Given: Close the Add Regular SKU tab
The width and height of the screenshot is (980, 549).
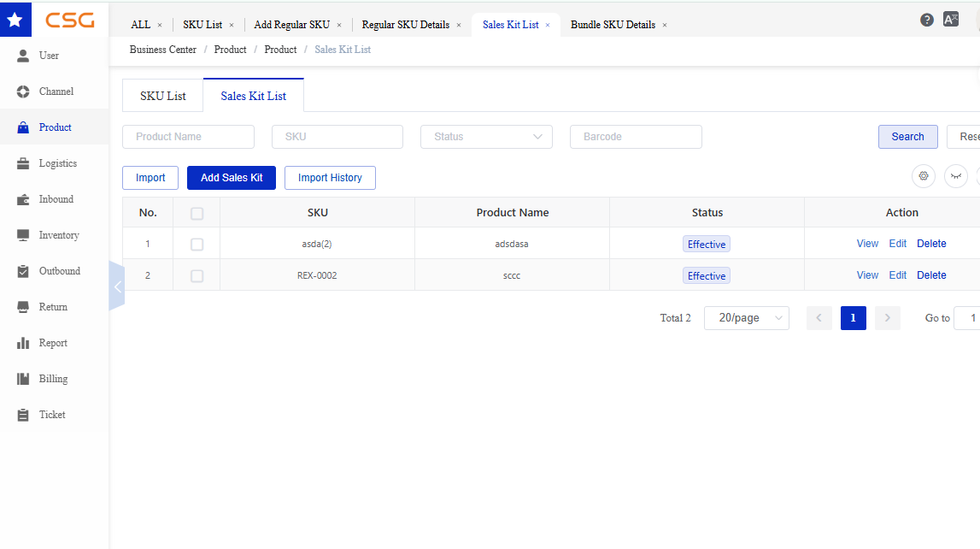Looking at the screenshot, I should pyautogui.click(x=339, y=25).
